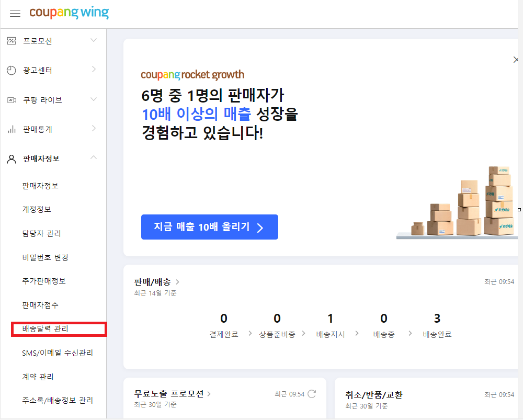Click the 판매자정보 person icon
The image size is (523, 420).
click(12, 159)
